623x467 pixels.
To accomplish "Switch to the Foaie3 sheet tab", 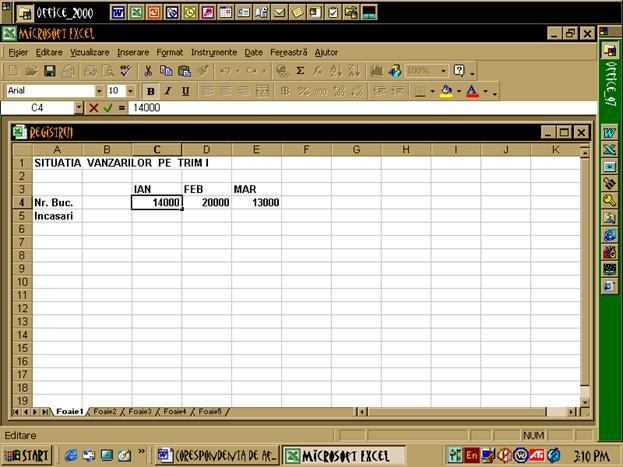I will point(140,411).
